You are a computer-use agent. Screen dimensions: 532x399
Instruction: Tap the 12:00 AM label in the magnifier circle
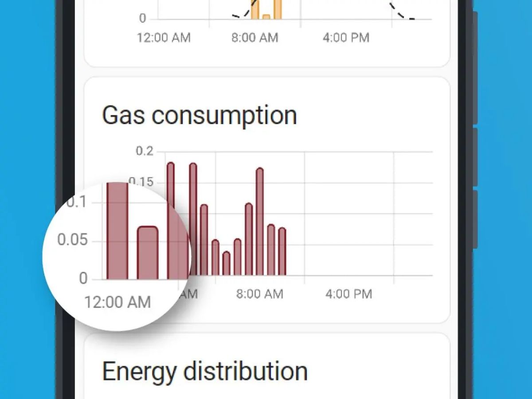coord(117,302)
